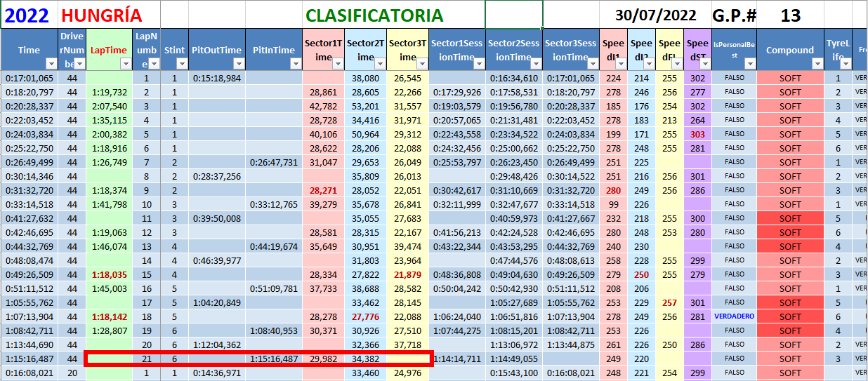Select pit in time 0:26:47,731
The image size is (868, 381).
[274, 162]
